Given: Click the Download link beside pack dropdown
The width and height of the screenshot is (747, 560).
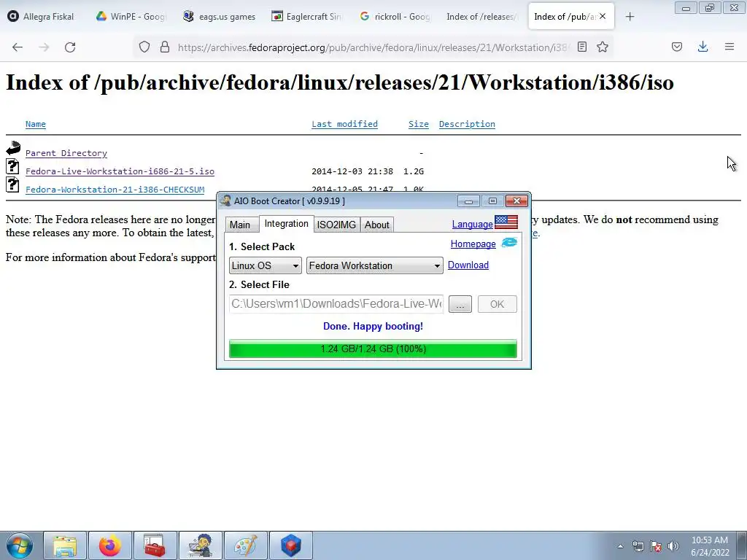Looking at the screenshot, I should (468, 265).
